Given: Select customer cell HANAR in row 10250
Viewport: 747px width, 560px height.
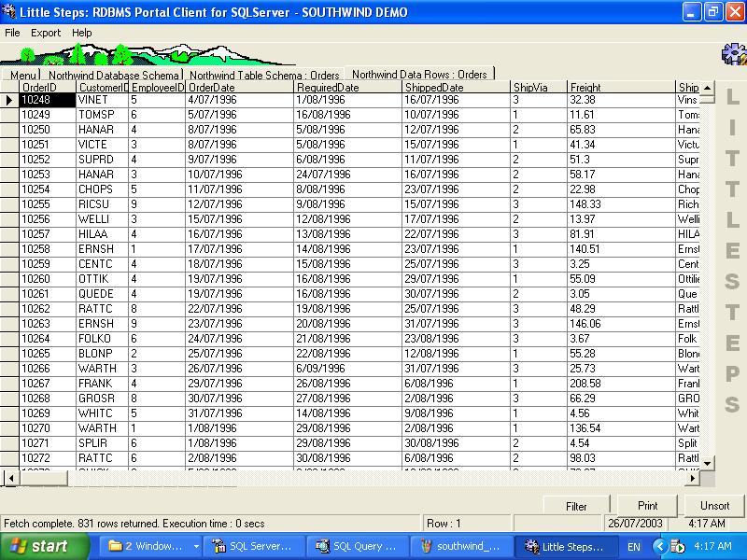Looking at the screenshot, I should point(102,130).
